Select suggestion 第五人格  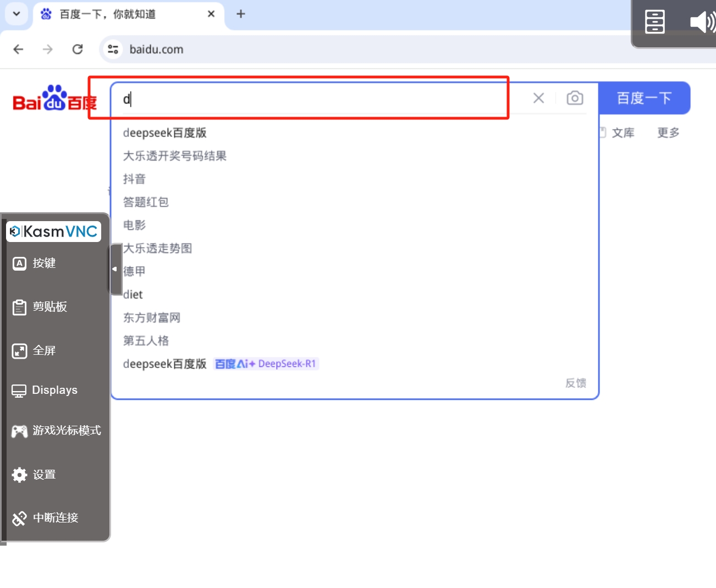coord(146,340)
